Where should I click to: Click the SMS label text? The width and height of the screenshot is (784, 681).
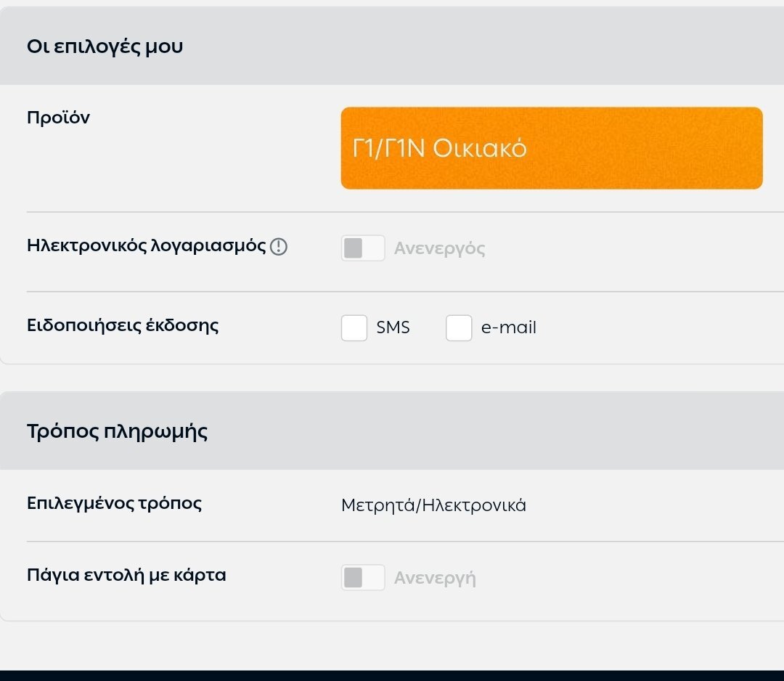point(393,327)
